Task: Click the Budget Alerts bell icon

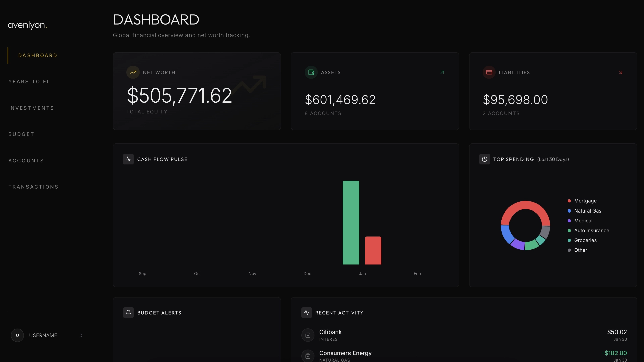Action: coord(128,312)
